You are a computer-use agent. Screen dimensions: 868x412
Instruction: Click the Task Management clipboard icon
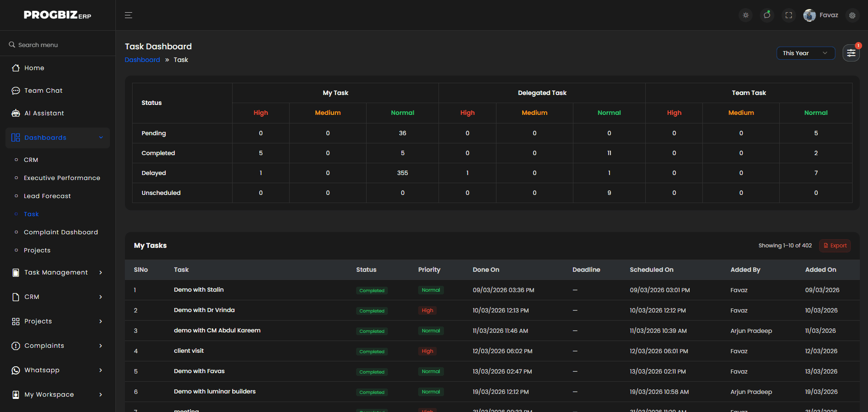(16, 272)
